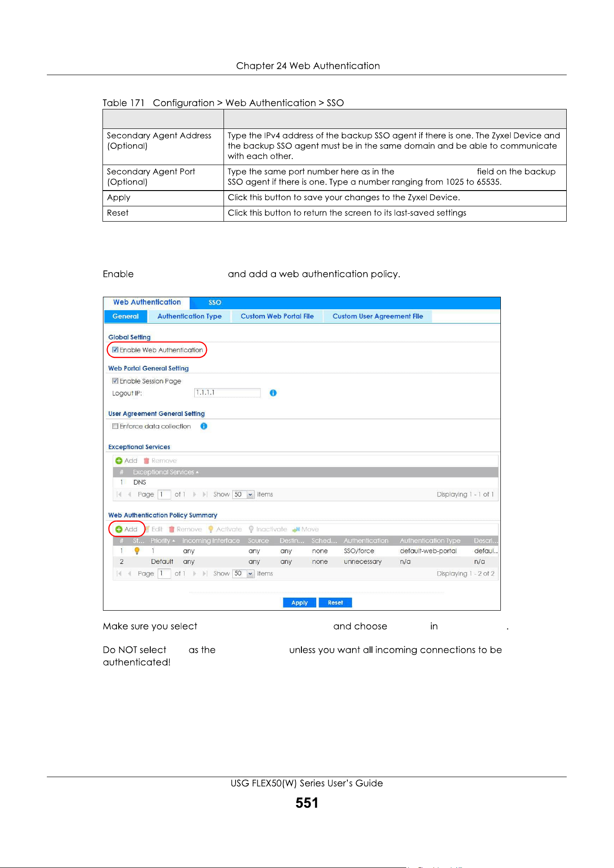The height and width of the screenshot is (868, 614).
Task: Go to previous page in Exceptional Services pager
Action: click(x=130, y=494)
